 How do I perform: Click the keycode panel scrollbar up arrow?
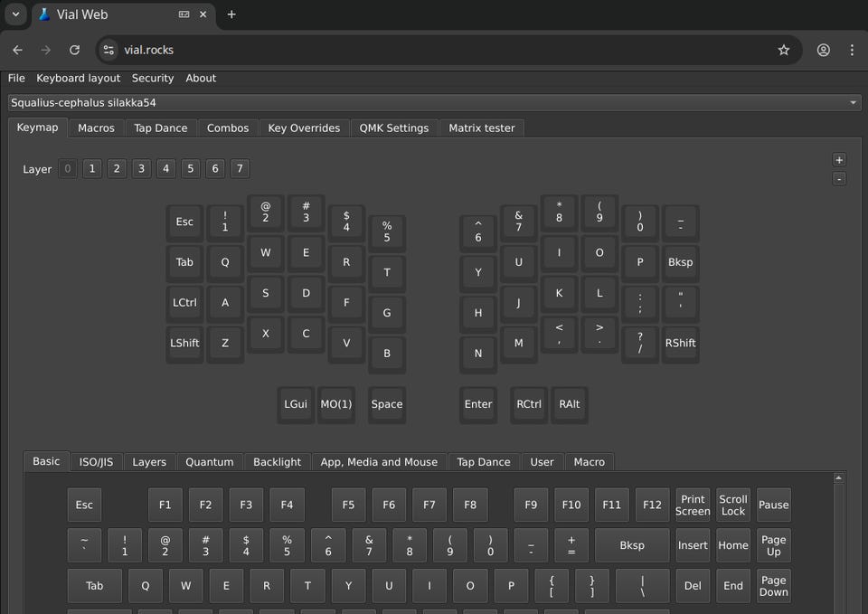[x=839, y=478]
